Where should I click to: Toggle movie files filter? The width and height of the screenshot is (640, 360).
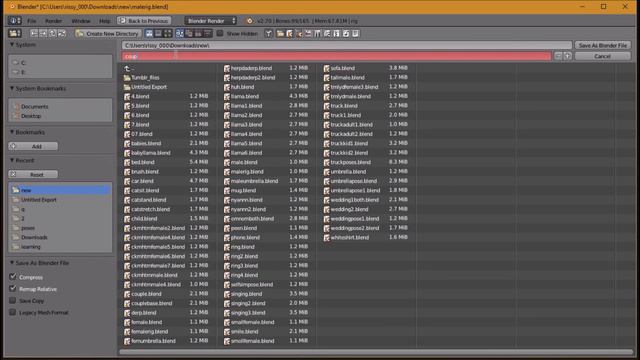[x=318, y=33]
